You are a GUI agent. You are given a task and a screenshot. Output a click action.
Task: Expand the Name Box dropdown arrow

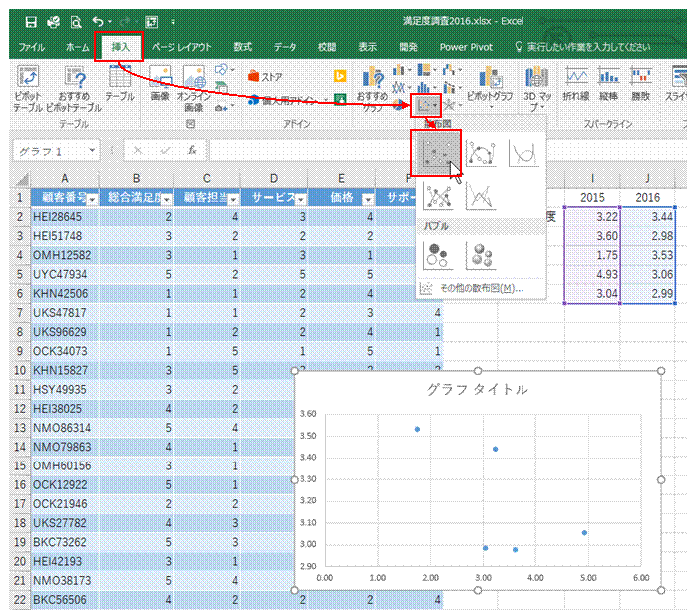pos(92,151)
